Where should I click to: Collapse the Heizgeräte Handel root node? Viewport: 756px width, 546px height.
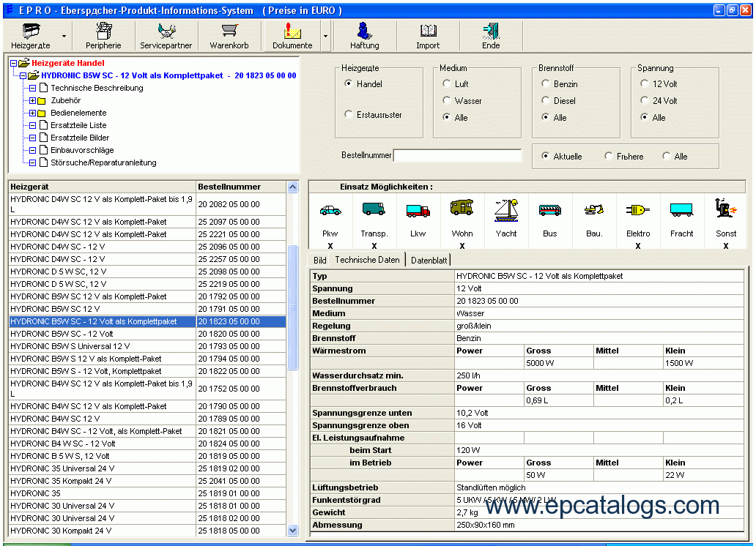(x=13, y=63)
